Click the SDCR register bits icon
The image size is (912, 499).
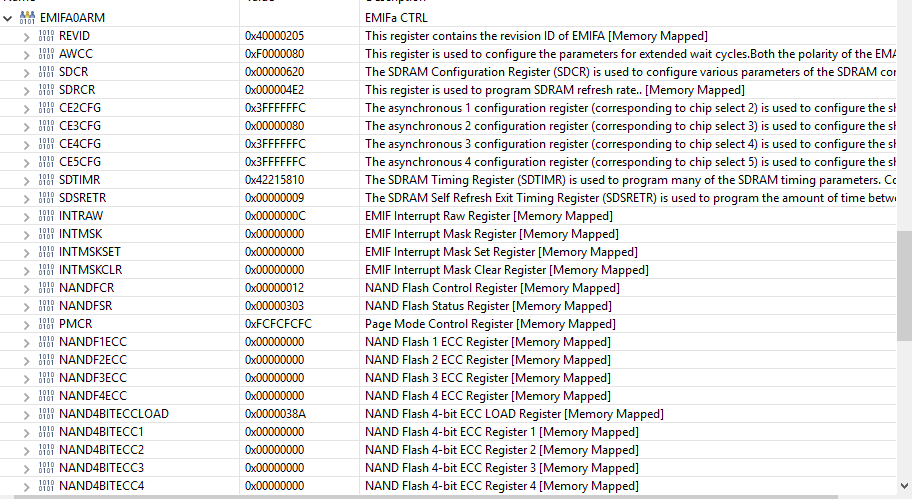tap(47, 72)
